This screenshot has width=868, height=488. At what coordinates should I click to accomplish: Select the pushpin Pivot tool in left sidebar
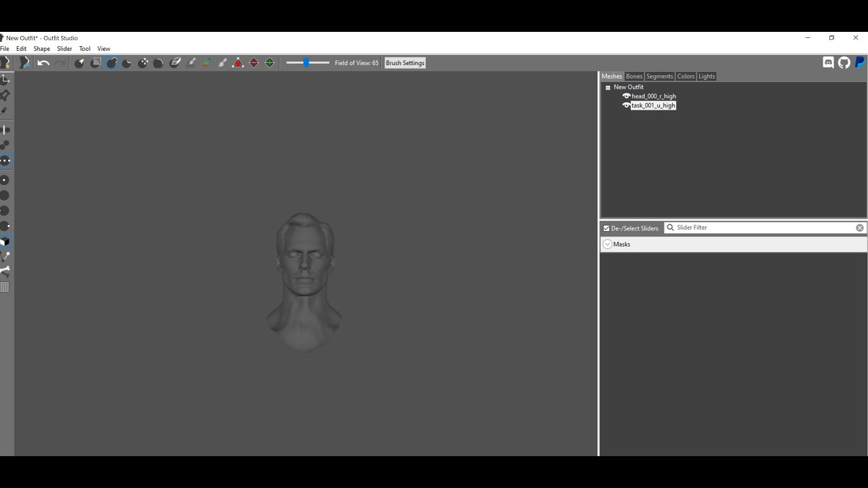pos(5,95)
